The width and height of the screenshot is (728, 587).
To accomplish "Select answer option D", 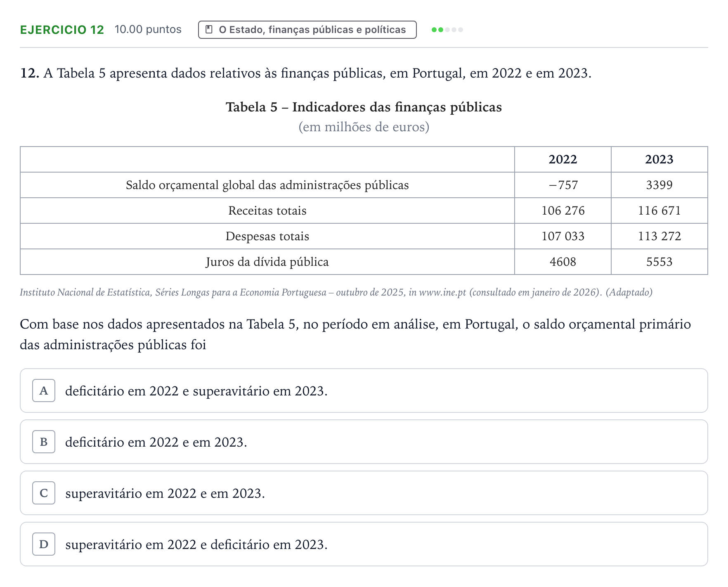I will click(x=364, y=544).
